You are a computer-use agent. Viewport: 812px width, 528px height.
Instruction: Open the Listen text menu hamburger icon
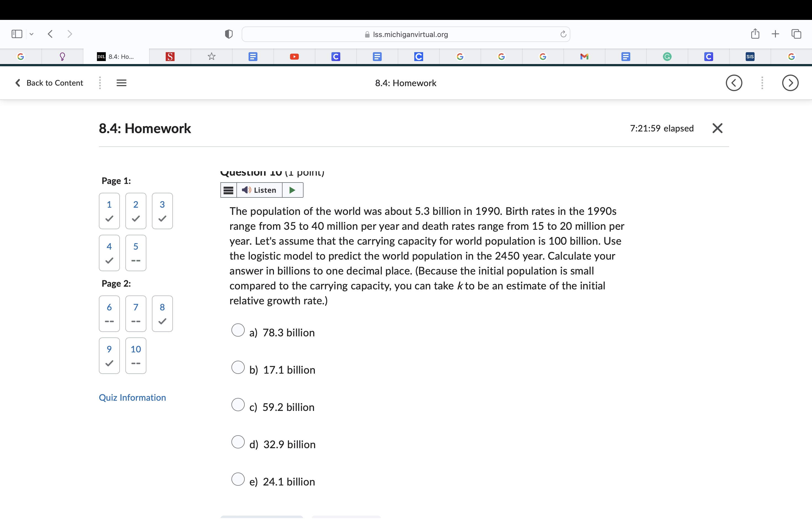click(x=228, y=190)
